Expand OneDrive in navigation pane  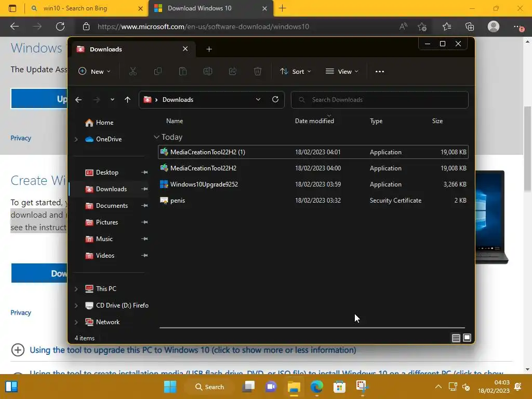click(76, 139)
